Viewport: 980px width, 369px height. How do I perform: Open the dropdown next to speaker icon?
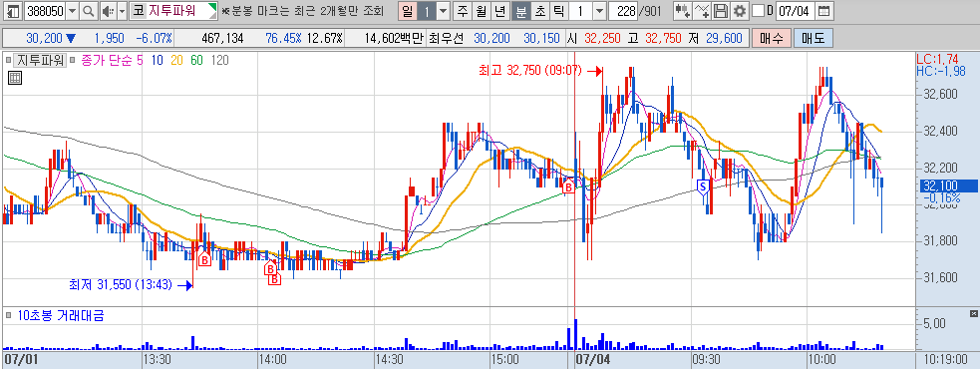point(122,11)
